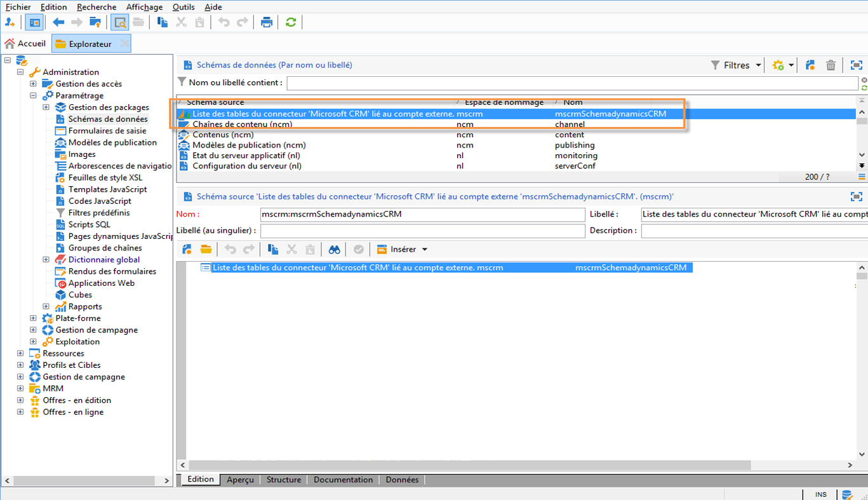Image resolution: width=868 pixels, height=500 pixels.
Task: Create a new schema from the list toolbar
Action: pos(810,65)
